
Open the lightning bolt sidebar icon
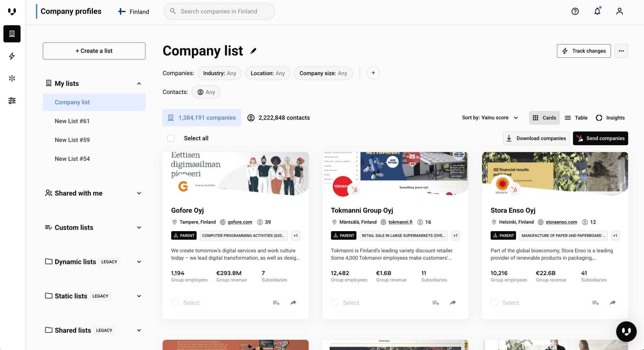click(12, 56)
